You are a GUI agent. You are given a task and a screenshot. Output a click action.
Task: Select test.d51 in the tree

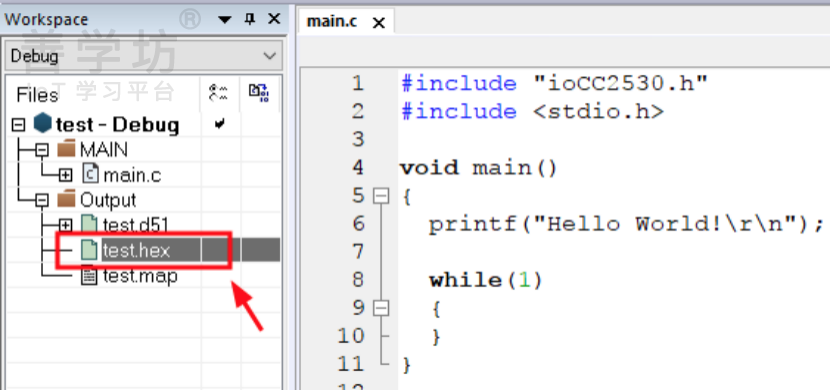(136, 225)
